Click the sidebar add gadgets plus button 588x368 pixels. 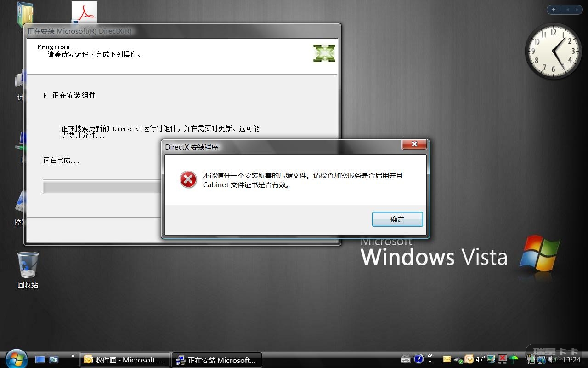[x=554, y=10]
